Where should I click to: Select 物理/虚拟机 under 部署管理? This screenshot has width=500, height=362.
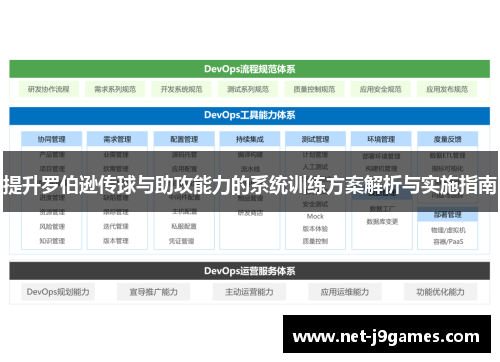(448, 230)
